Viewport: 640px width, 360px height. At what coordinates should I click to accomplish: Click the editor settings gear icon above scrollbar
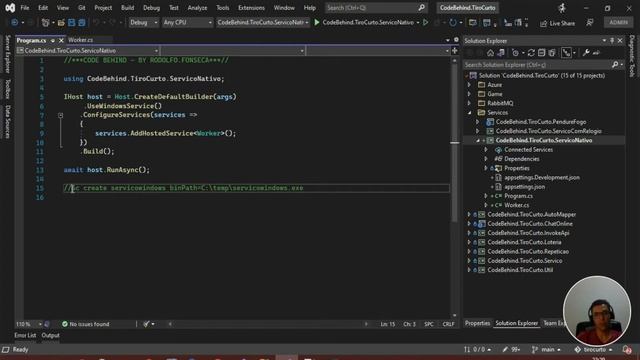456,40
